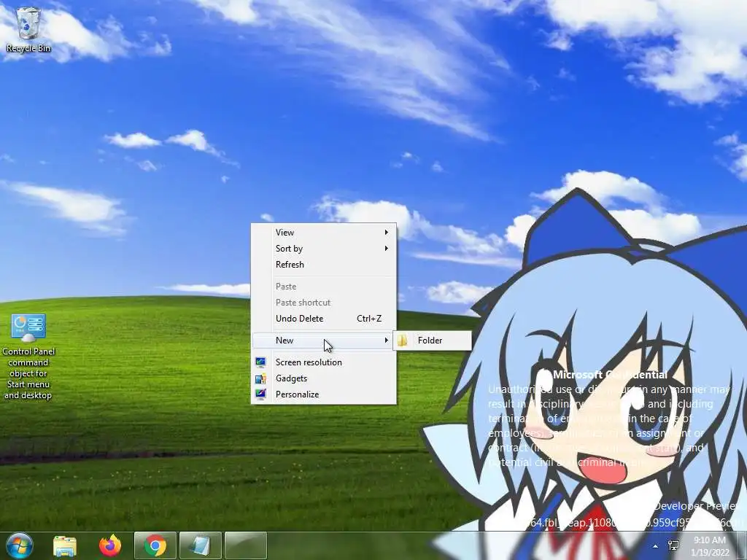This screenshot has width=747, height=560.
Task: Switch to Google Chrome in the taskbar
Action: tap(155, 545)
